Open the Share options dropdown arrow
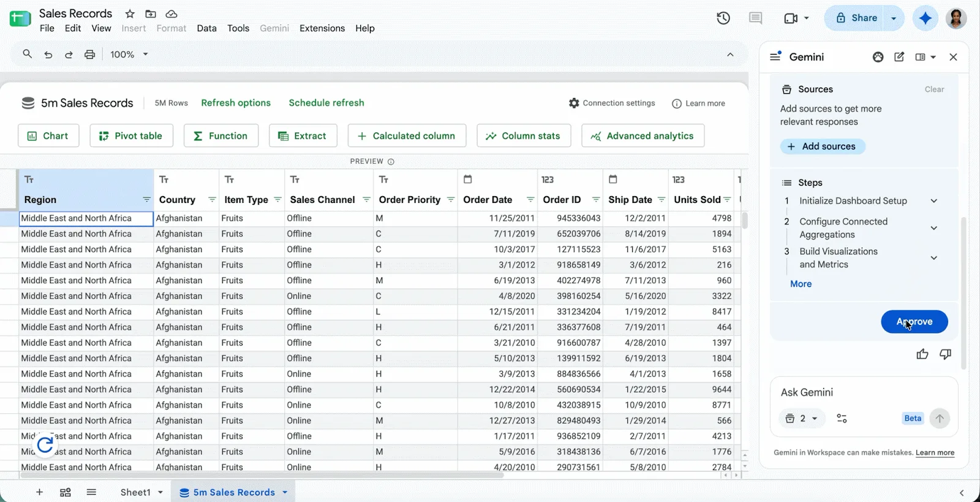Image resolution: width=980 pixels, height=502 pixels. pos(894,18)
